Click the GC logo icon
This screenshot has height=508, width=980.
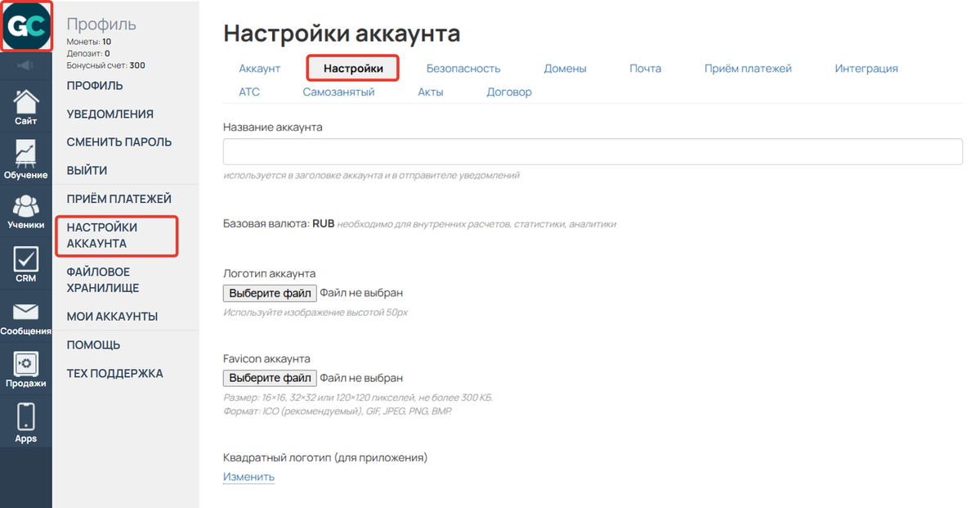coord(25,25)
